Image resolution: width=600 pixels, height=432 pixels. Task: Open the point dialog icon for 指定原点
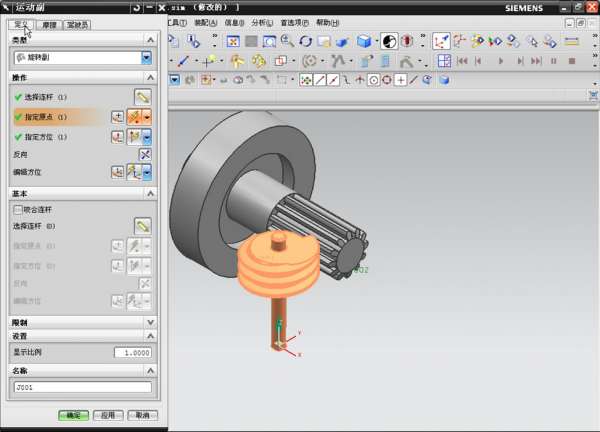tap(117, 117)
